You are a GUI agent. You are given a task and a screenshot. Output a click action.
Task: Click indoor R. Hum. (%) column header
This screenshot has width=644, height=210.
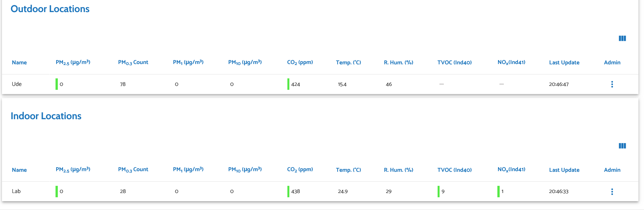pyautogui.click(x=398, y=170)
